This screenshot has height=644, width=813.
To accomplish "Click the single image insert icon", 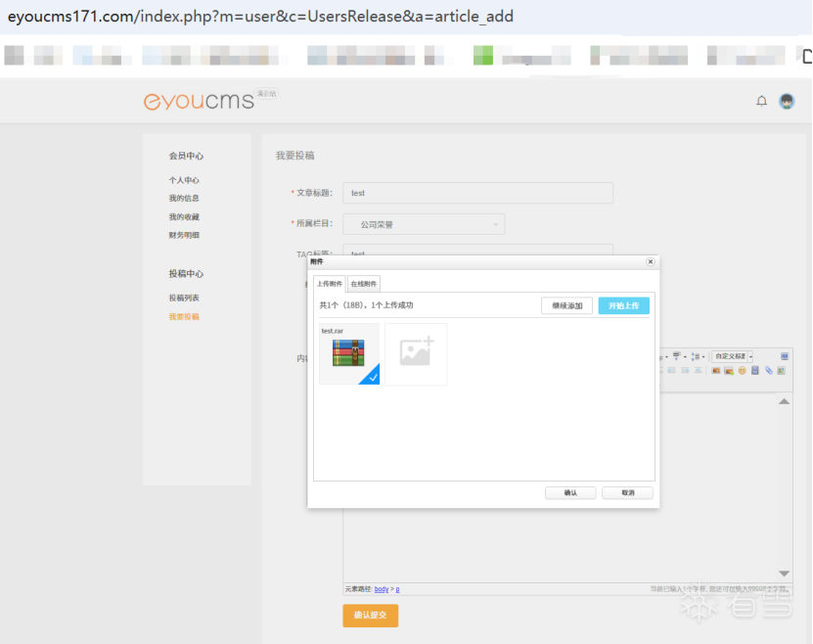I will 716,370.
